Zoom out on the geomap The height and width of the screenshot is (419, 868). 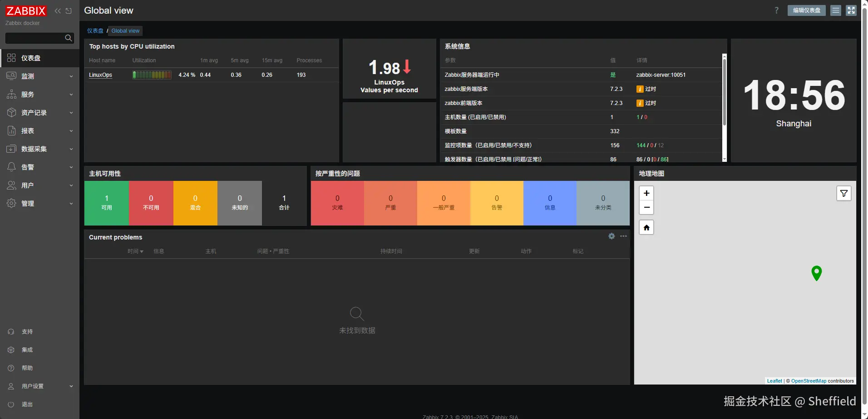[646, 207]
